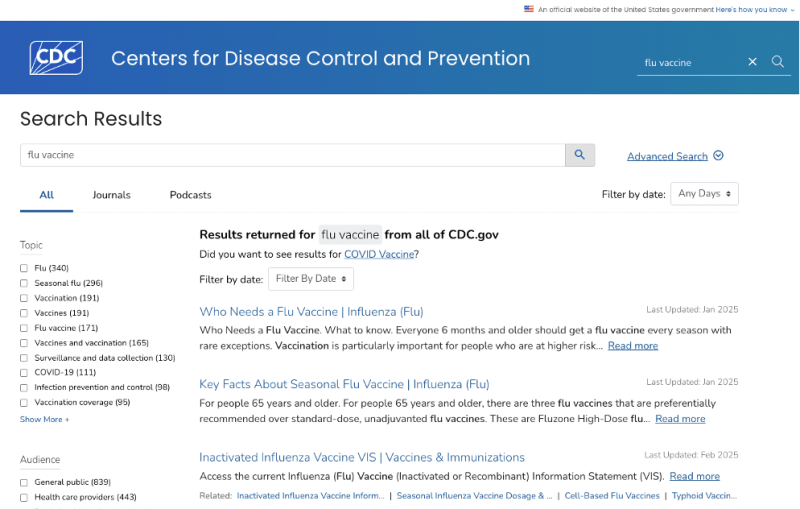This screenshot has height=509, width=800.
Task: Click the main search results input field
Action: 292,155
